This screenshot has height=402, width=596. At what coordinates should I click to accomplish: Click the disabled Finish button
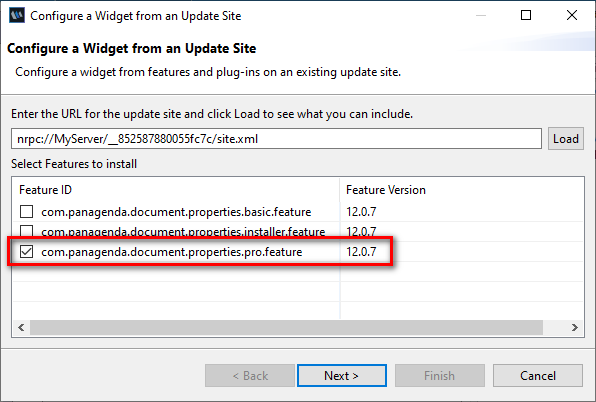pyautogui.click(x=440, y=375)
